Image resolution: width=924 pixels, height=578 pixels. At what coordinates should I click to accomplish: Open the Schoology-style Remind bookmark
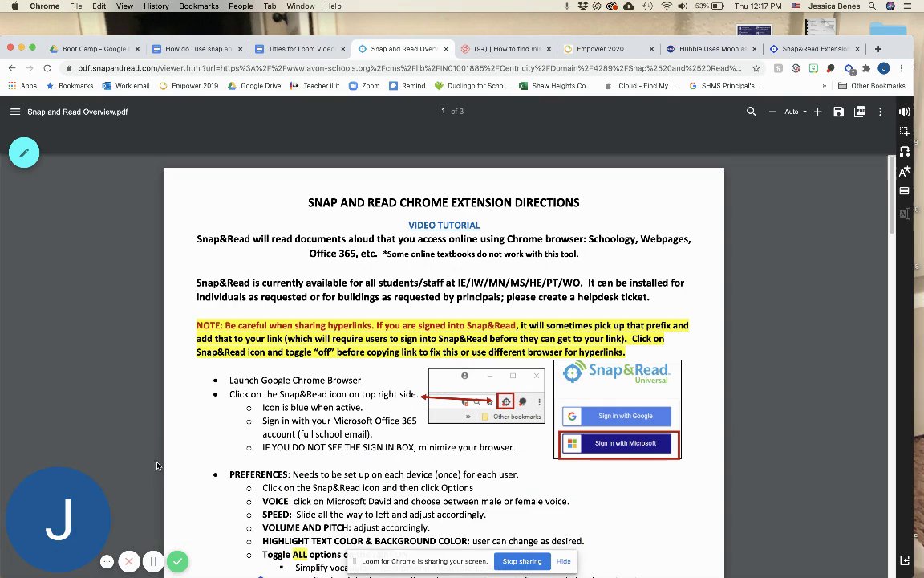[407, 86]
